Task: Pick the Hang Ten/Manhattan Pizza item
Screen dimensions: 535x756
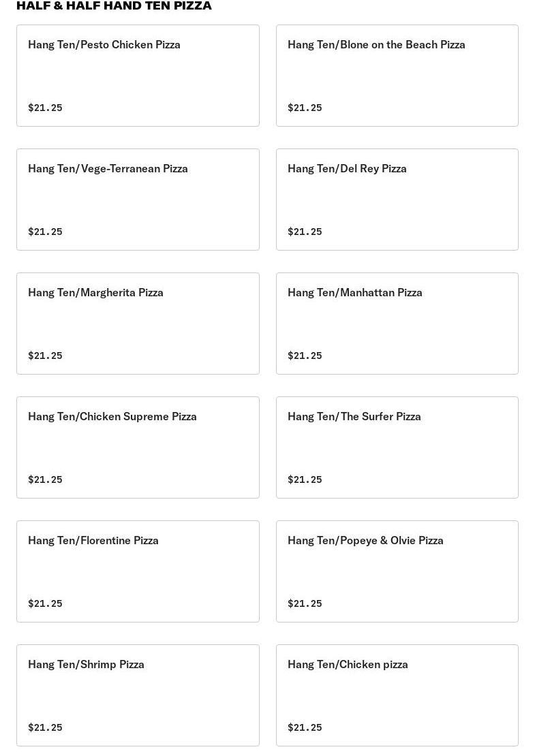Action: (x=397, y=324)
